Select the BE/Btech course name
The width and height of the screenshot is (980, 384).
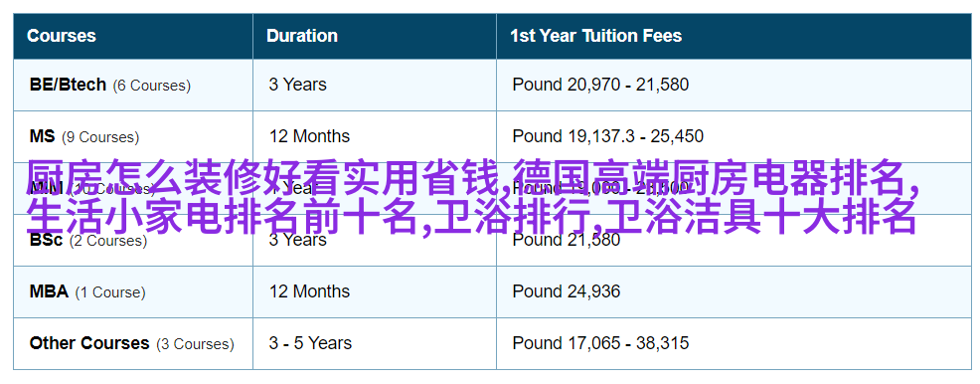tap(68, 85)
